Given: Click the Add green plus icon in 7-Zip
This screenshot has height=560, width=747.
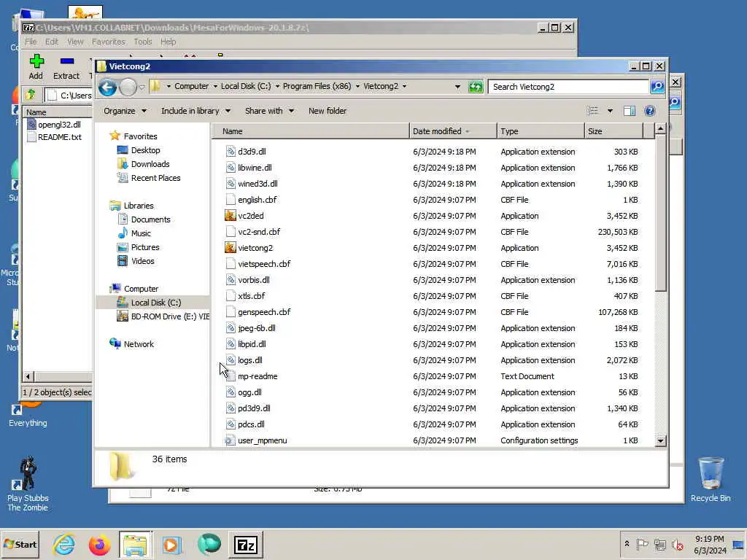Looking at the screenshot, I should coord(36,61).
